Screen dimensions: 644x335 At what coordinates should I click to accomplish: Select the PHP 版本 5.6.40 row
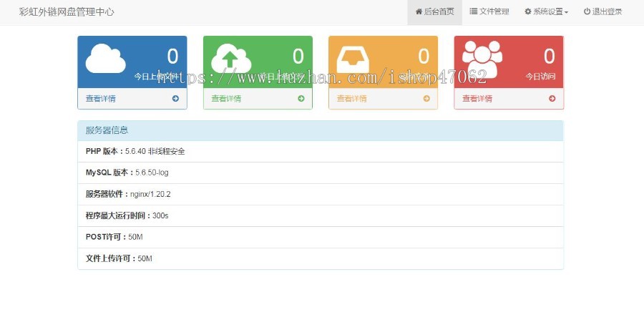pyautogui.click(x=321, y=151)
